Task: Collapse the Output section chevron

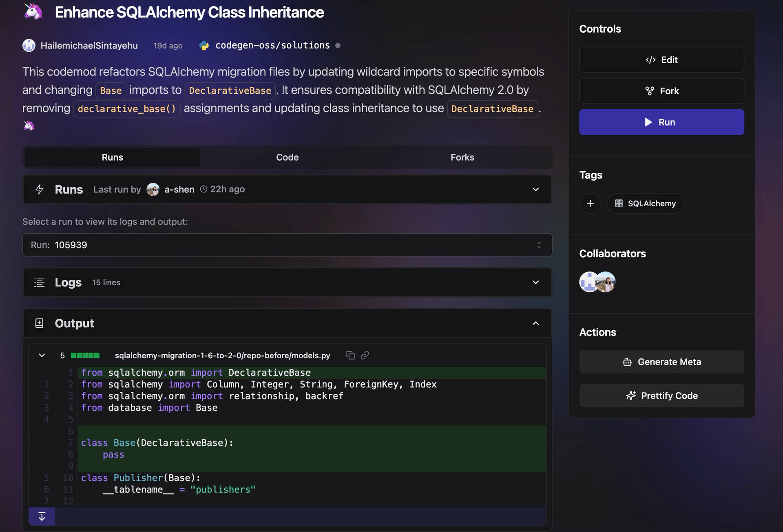Action: coord(535,323)
